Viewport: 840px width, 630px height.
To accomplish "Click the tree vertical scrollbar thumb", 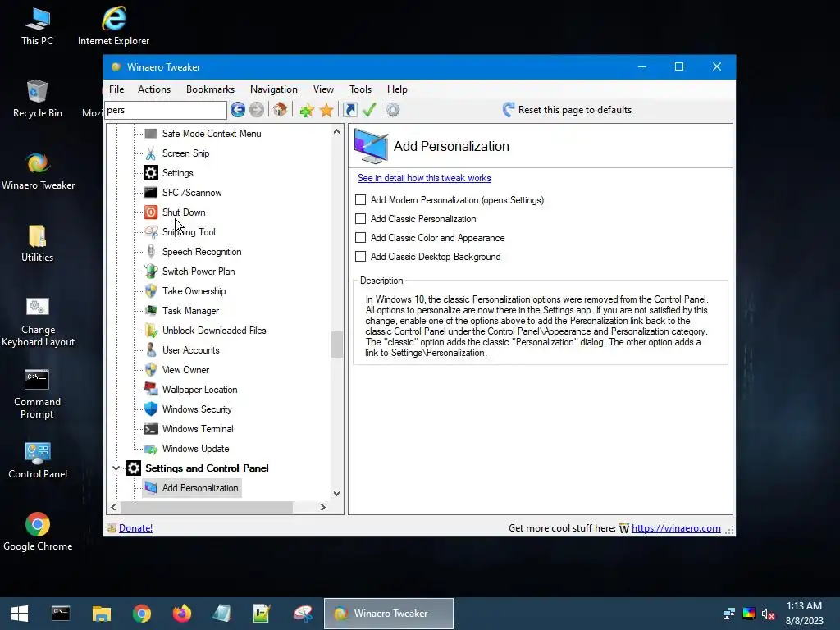I will point(336,345).
